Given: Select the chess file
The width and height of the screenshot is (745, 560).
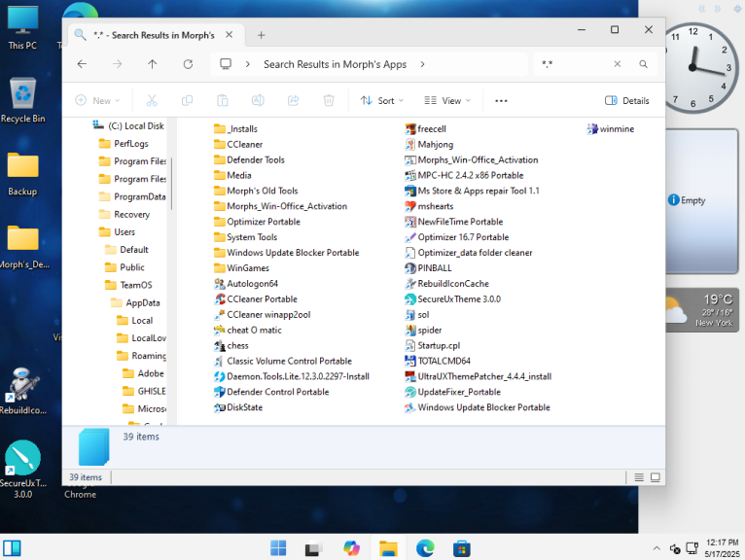Looking at the screenshot, I should tap(231, 345).
